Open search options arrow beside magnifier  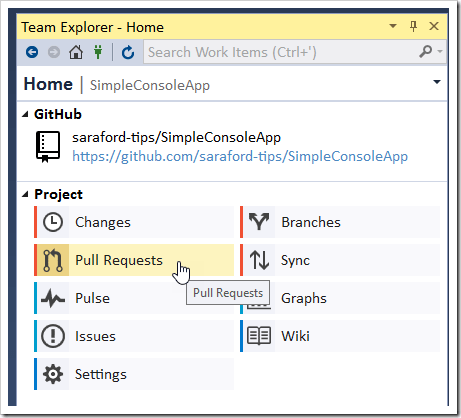point(440,51)
